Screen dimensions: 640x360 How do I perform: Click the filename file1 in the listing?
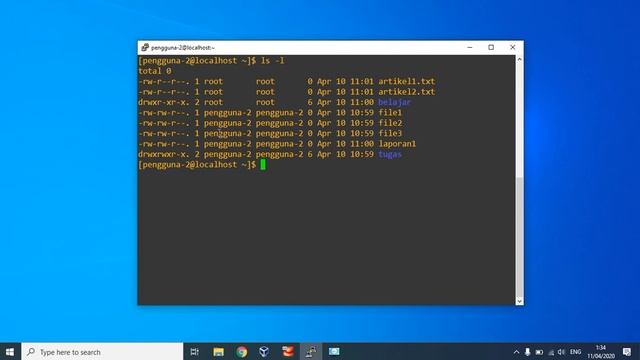[x=390, y=113]
